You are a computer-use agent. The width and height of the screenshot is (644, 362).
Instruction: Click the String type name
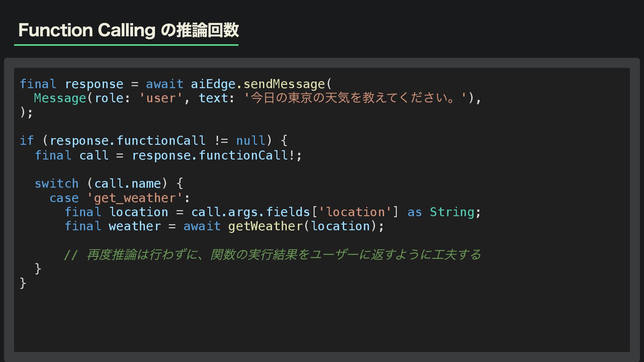tap(452, 212)
